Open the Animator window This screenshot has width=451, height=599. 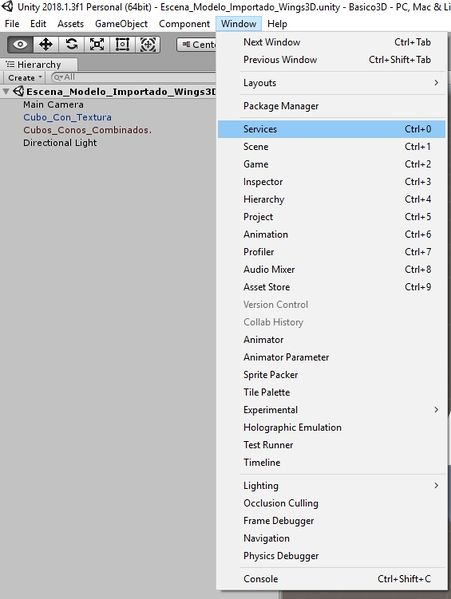coord(331,340)
